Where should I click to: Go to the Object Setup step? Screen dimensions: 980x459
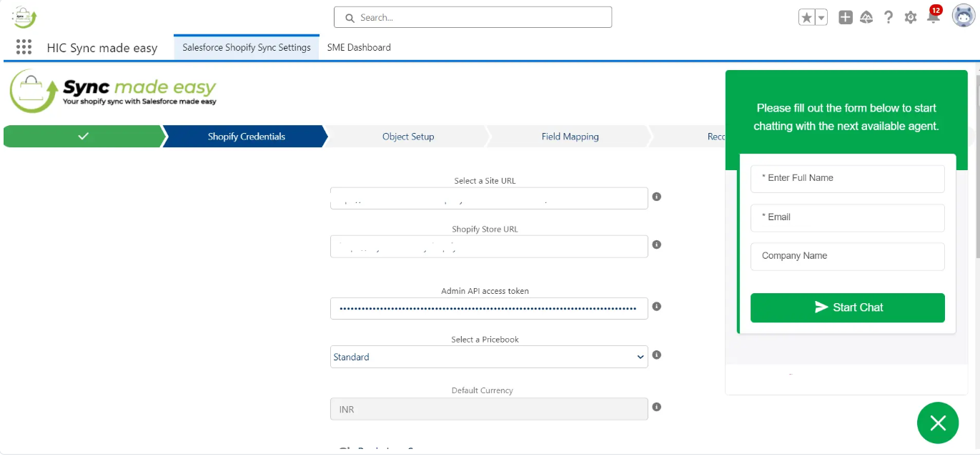408,137
